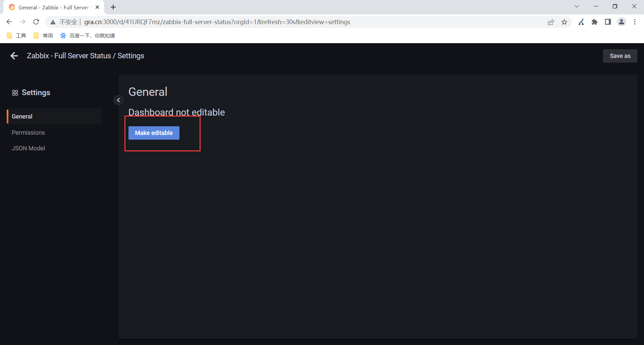This screenshot has width=644, height=345.
Task: Open the 常用 bookmarks folder
Action: tap(43, 36)
